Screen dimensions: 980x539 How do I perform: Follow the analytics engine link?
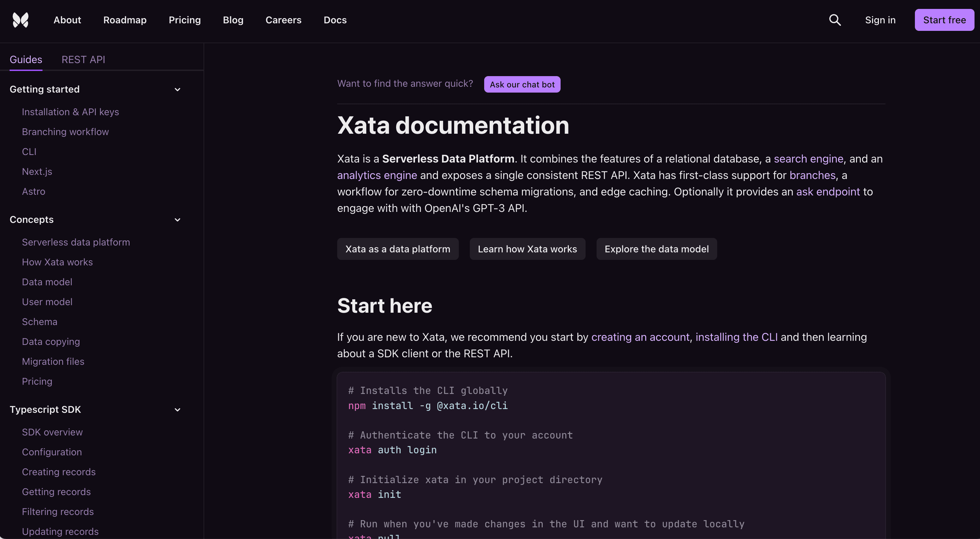377,175
